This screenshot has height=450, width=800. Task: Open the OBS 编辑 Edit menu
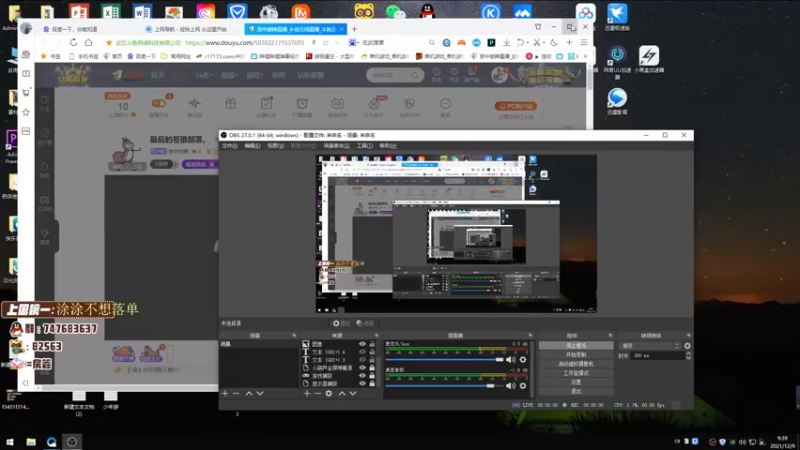(252, 146)
